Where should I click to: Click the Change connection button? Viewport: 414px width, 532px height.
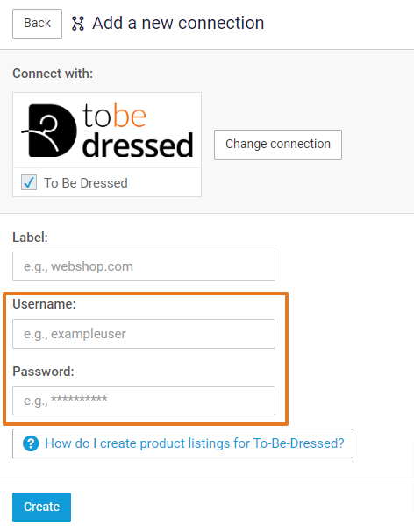click(x=278, y=145)
